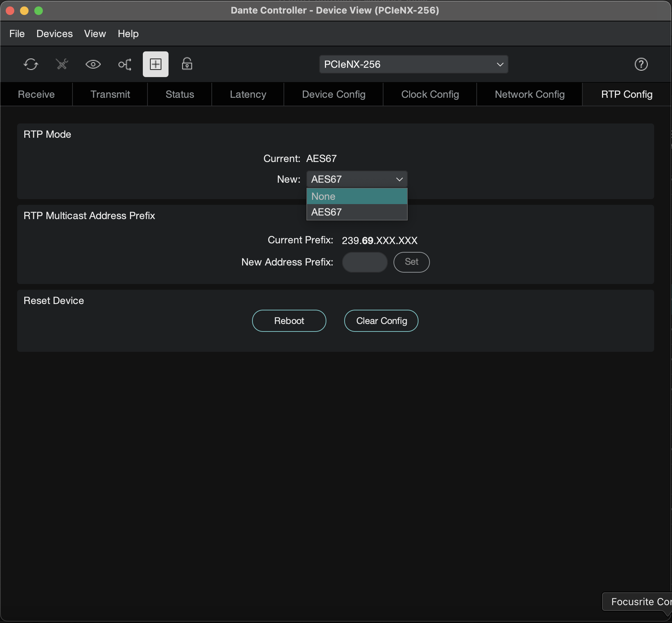Switch to the Status tab

click(x=180, y=94)
